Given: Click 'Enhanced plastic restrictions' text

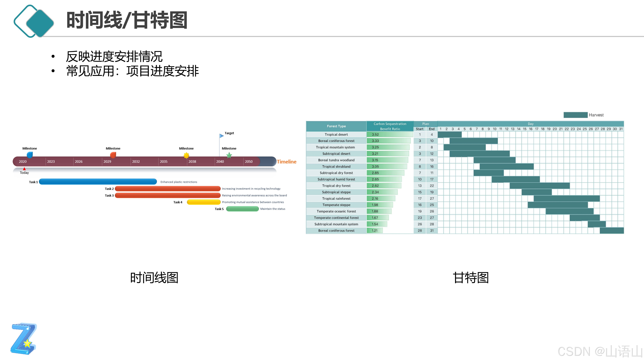Looking at the screenshot, I should point(179,182).
